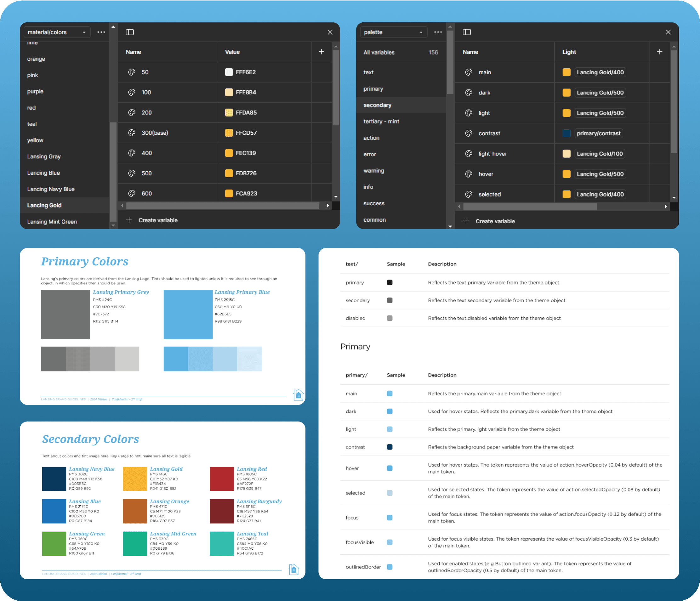Select the purple color group
This screenshot has height=601, width=700.
65,92
